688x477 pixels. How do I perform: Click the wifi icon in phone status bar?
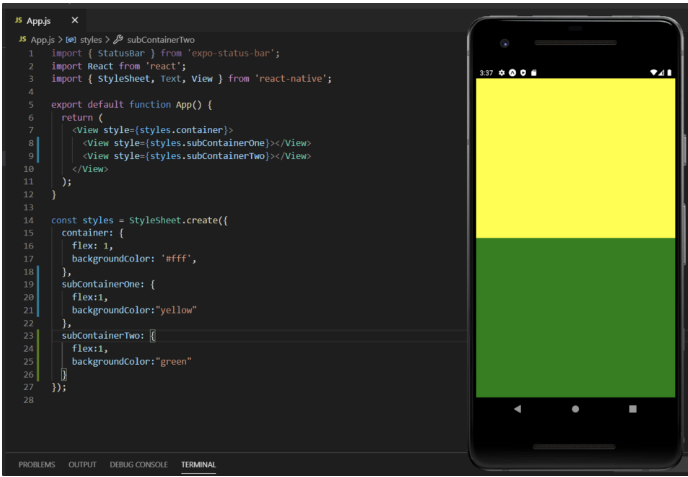click(653, 73)
